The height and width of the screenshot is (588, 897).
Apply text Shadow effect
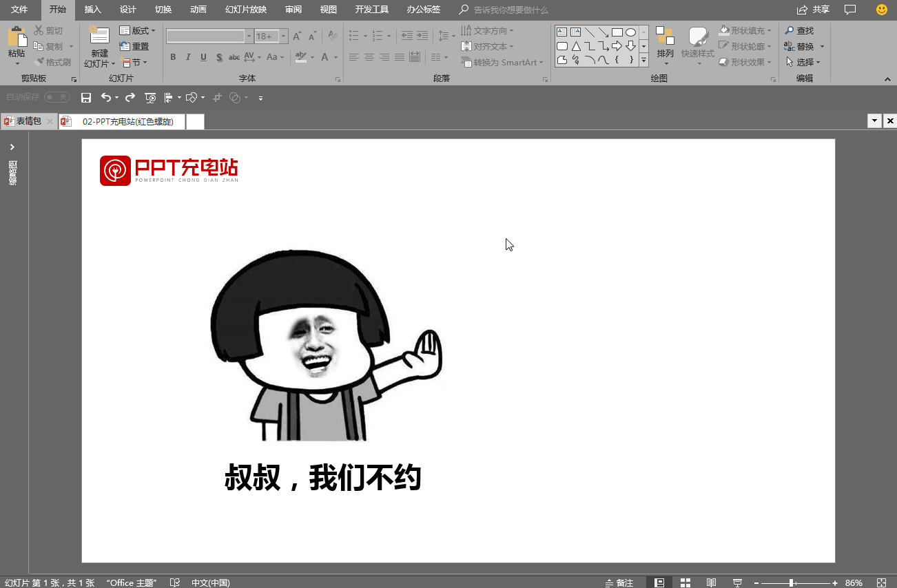(x=219, y=57)
